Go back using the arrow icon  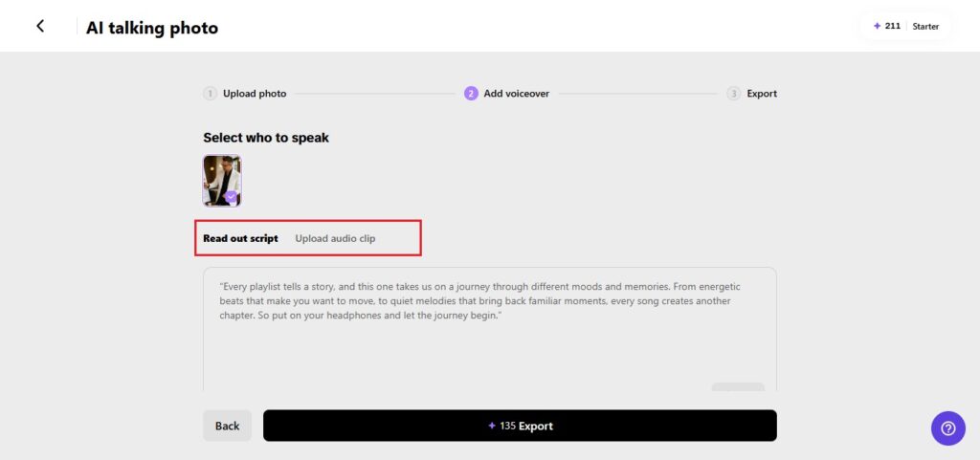click(x=40, y=26)
